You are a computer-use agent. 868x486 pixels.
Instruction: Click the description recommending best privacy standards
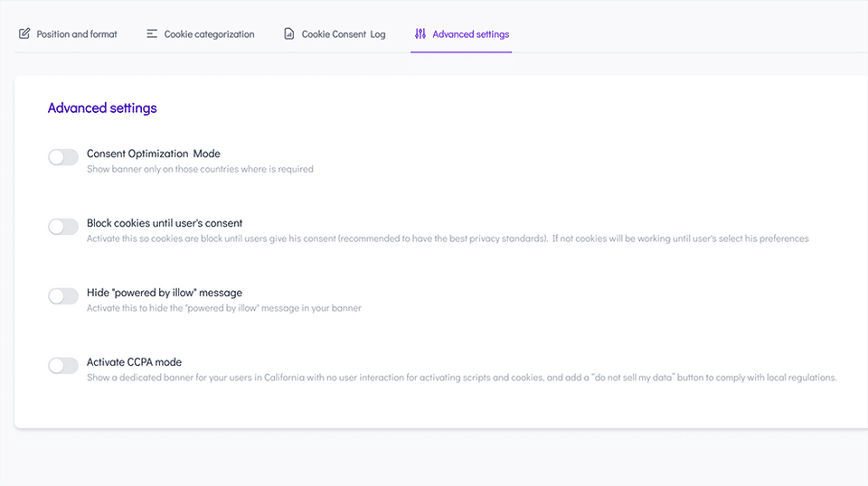click(x=448, y=238)
